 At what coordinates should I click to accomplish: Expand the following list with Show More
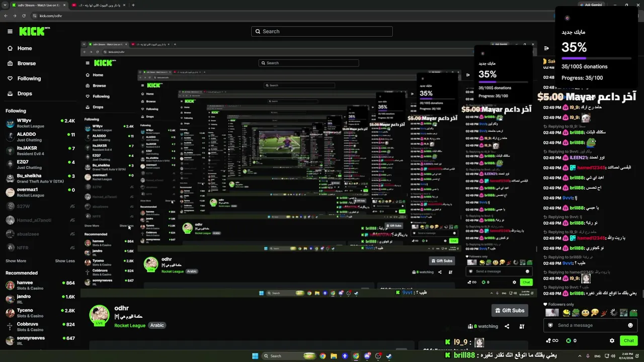click(x=16, y=261)
